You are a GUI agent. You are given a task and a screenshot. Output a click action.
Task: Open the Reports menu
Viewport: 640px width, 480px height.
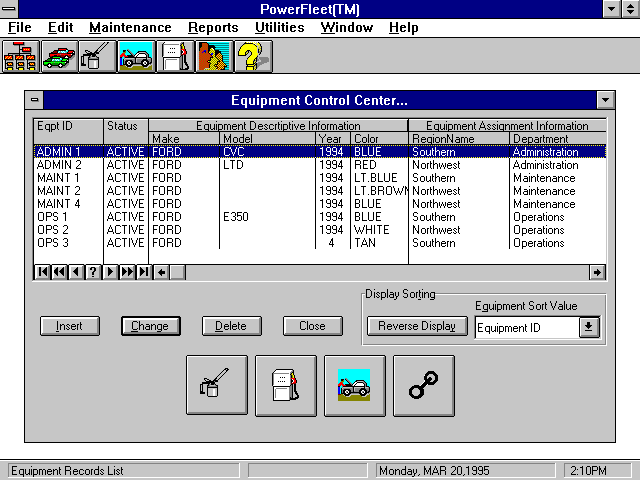(211, 28)
